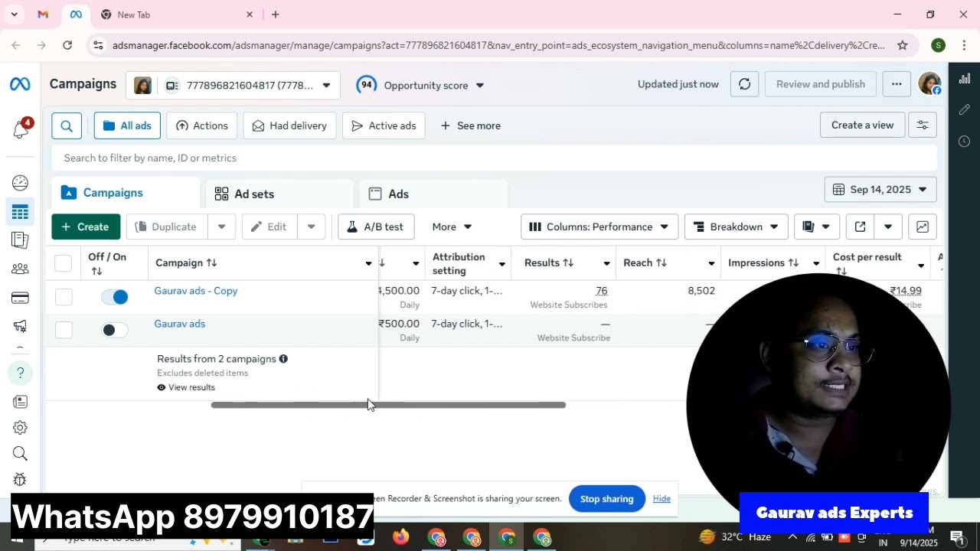The image size is (980, 551).
Task: Click See more views
Action: point(470,126)
